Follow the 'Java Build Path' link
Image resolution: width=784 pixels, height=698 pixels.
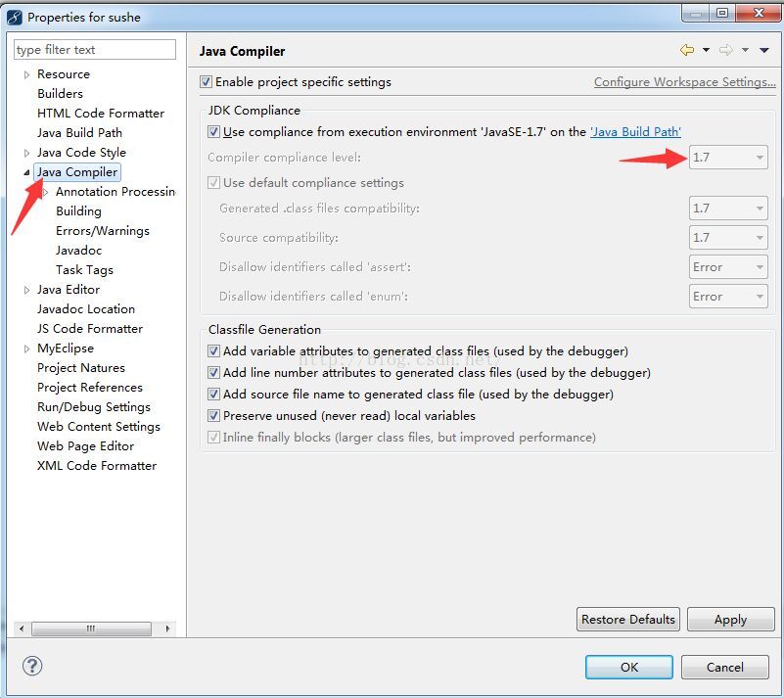point(635,132)
